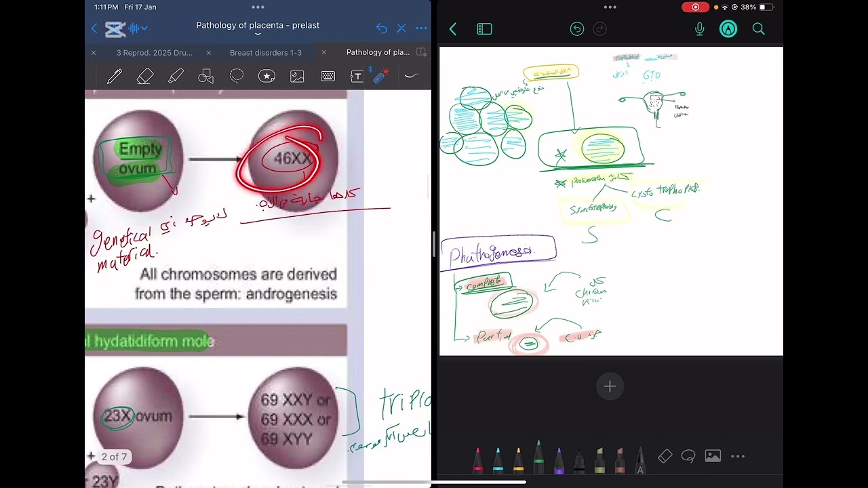Open the right app multitasking three-dot menu
Screen dimensions: 868x488
pos(610,7)
